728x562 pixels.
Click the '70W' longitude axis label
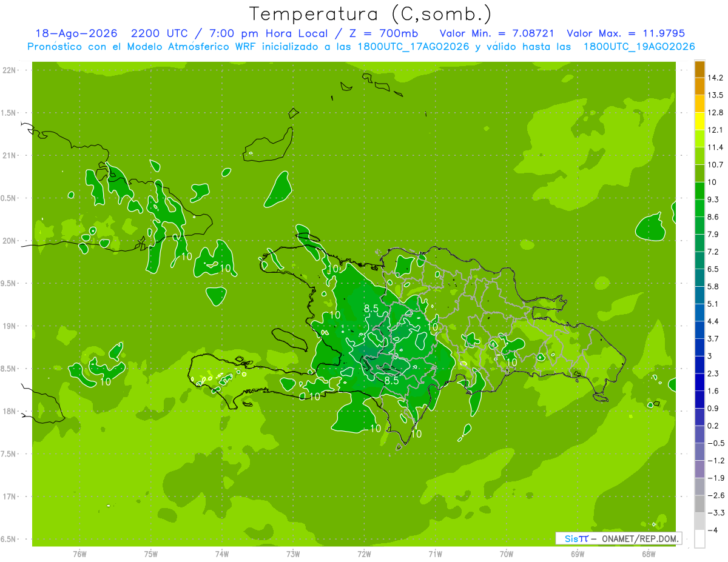507,554
